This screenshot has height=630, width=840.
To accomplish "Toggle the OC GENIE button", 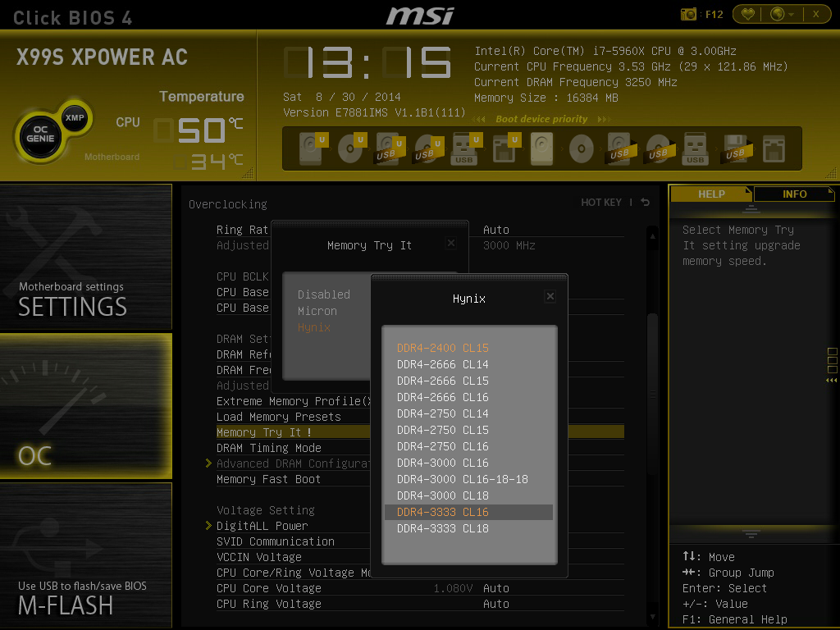I will pos(40,135).
